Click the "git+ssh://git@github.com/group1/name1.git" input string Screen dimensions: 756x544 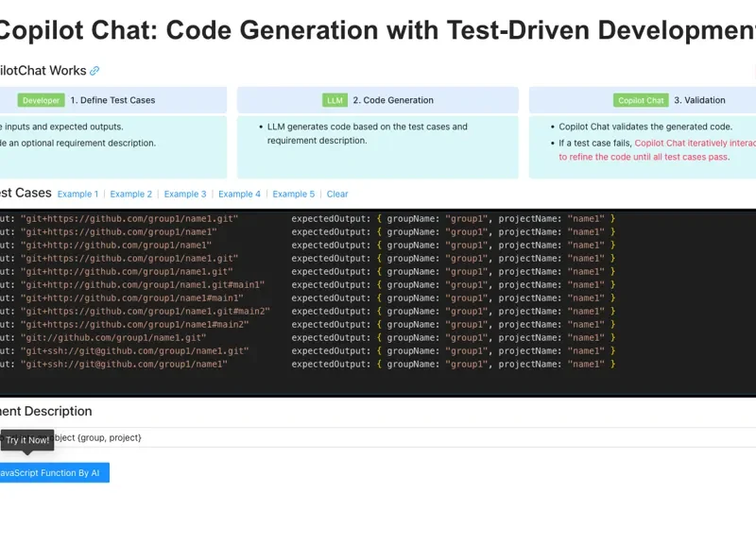pyautogui.click(x=134, y=350)
